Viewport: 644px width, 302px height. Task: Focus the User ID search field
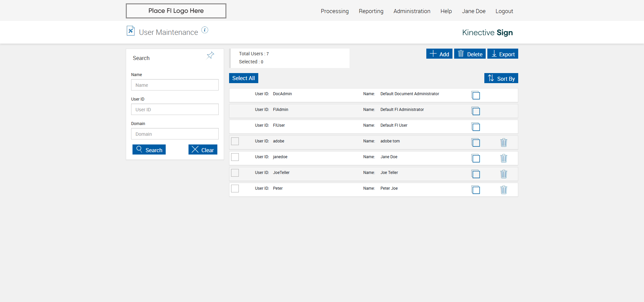point(175,109)
